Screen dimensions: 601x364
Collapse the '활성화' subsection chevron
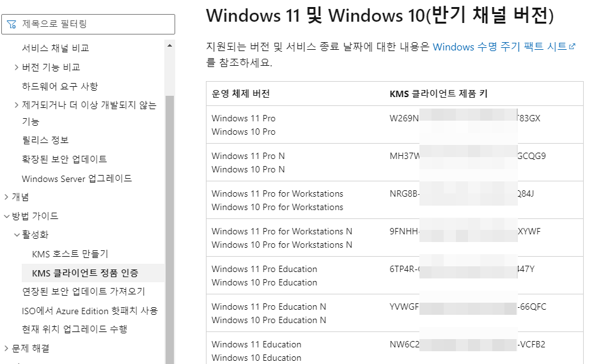[x=17, y=234]
